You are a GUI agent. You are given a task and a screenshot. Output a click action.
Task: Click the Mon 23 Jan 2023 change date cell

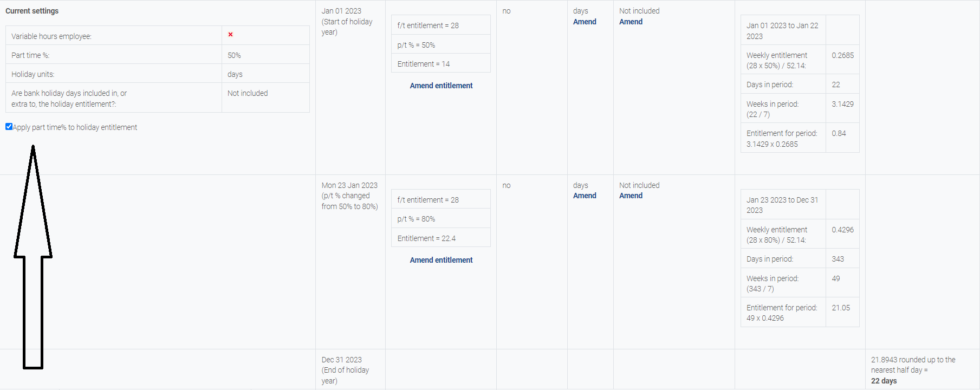pos(349,196)
